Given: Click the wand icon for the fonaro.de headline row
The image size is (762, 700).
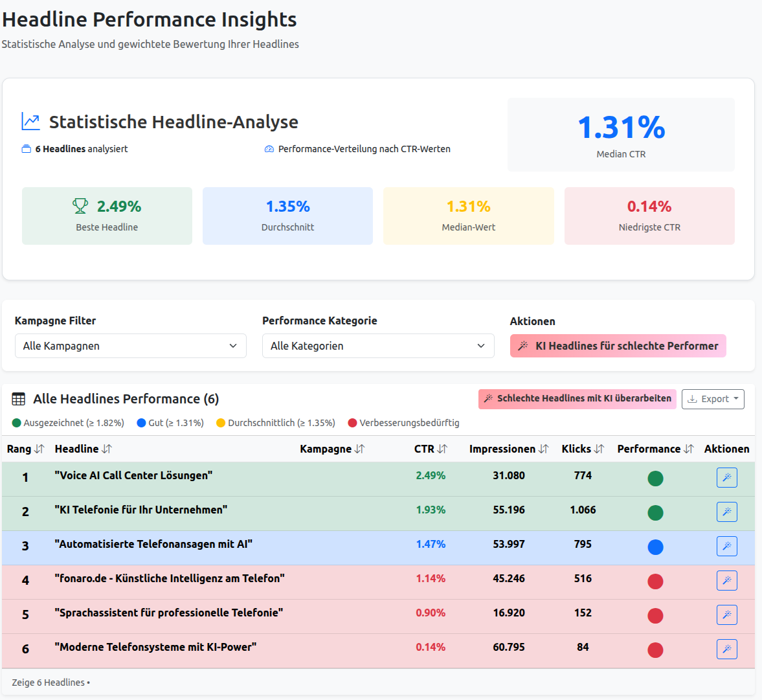Looking at the screenshot, I should click(x=726, y=580).
